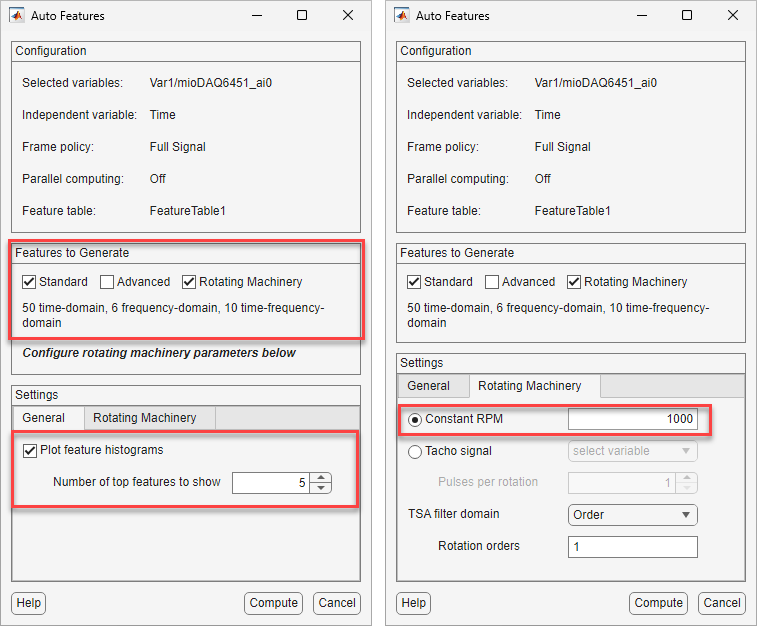Enable Advanced checkbox in right window

[x=491, y=282]
